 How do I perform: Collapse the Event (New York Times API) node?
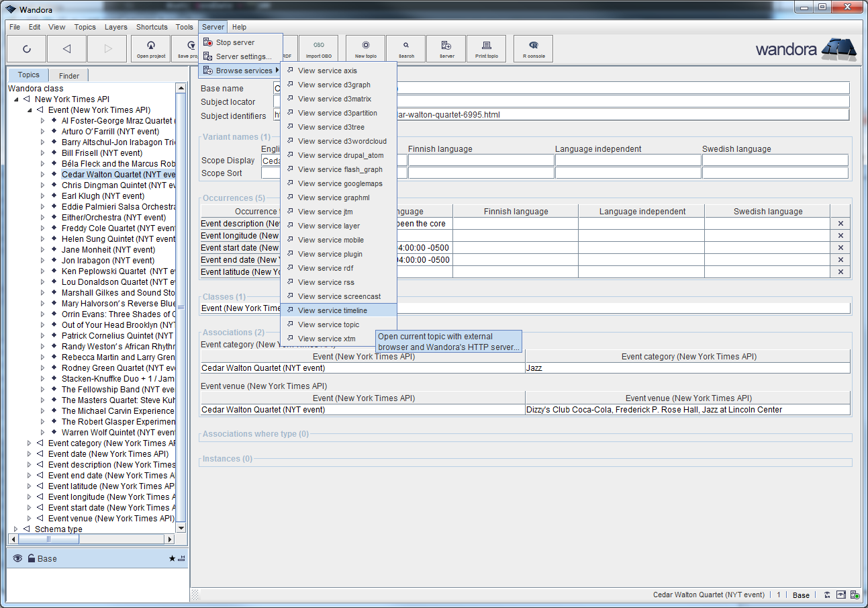(x=29, y=110)
